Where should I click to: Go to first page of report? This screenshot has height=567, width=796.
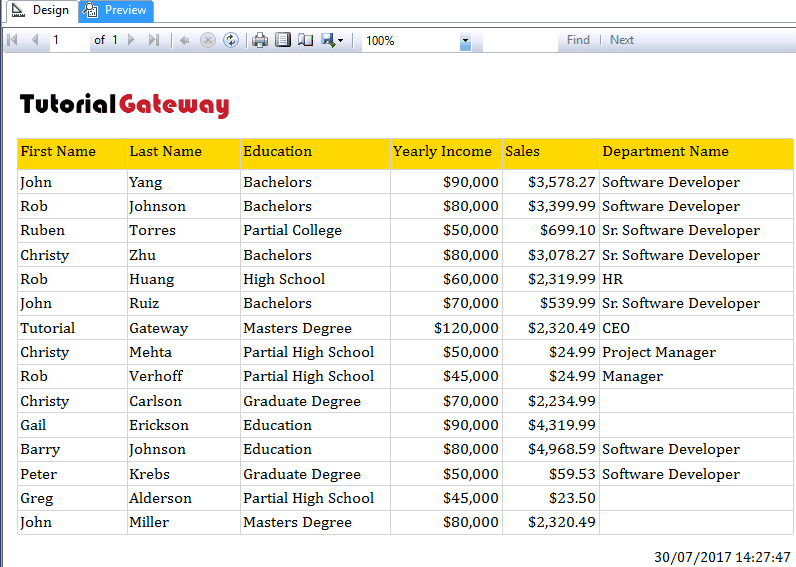point(13,40)
